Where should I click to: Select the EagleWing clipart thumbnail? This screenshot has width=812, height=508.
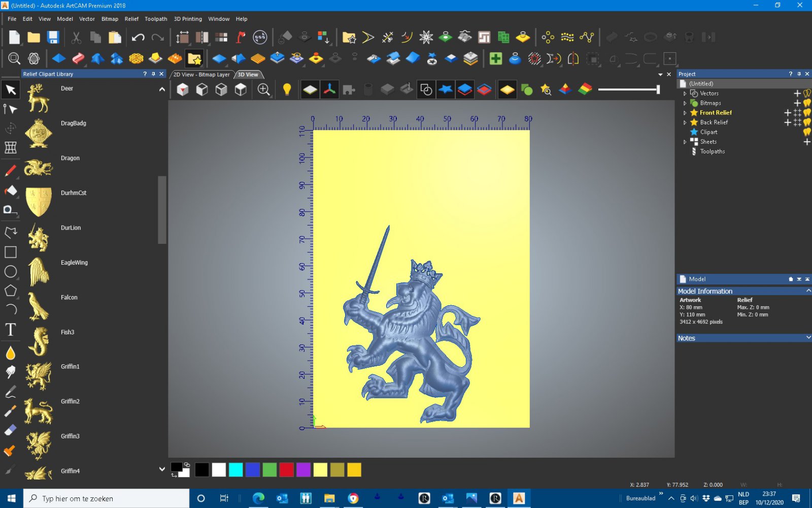39,272
